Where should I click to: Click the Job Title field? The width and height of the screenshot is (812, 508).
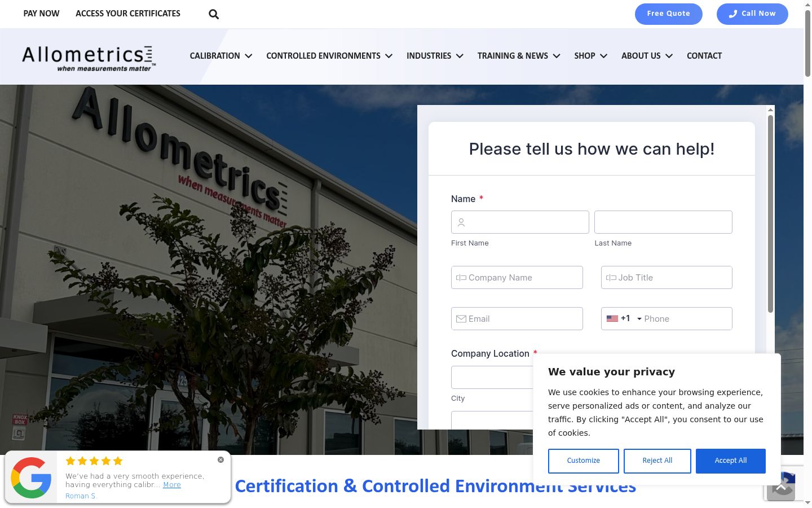[x=667, y=278]
